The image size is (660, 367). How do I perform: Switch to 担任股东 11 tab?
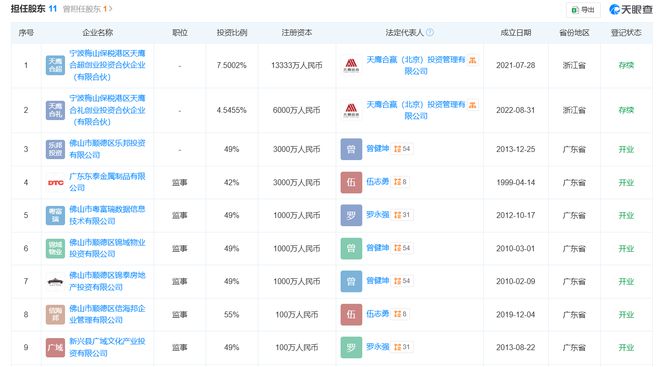tap(34, 8)
